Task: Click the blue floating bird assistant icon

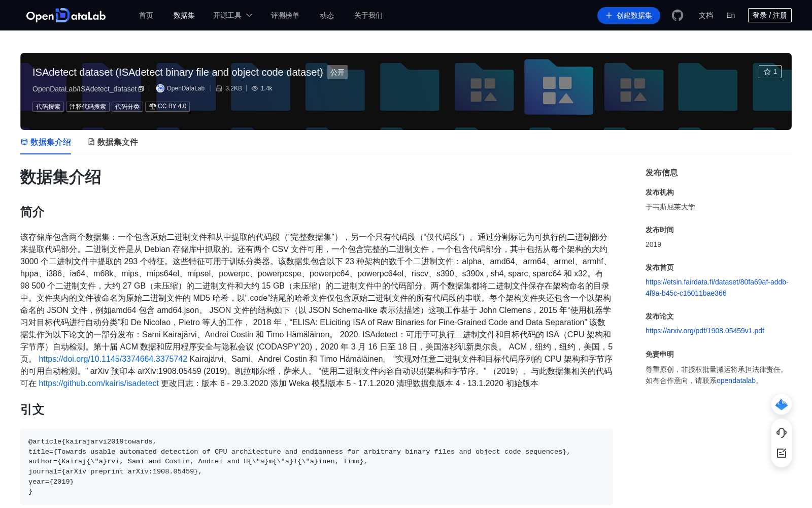Action: point(782,404)
